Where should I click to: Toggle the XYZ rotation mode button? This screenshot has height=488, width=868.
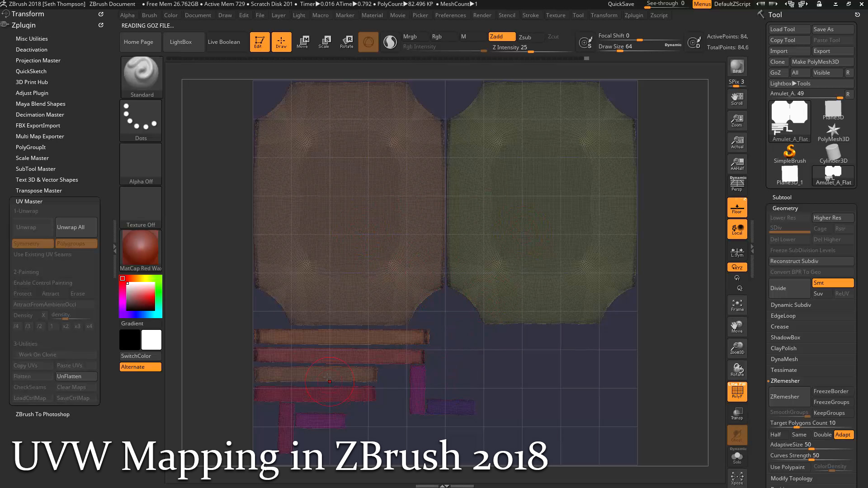pos(737,267)
